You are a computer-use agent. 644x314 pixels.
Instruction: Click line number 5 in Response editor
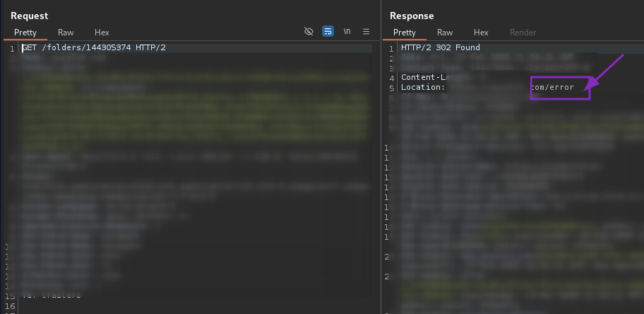point(391,88)
